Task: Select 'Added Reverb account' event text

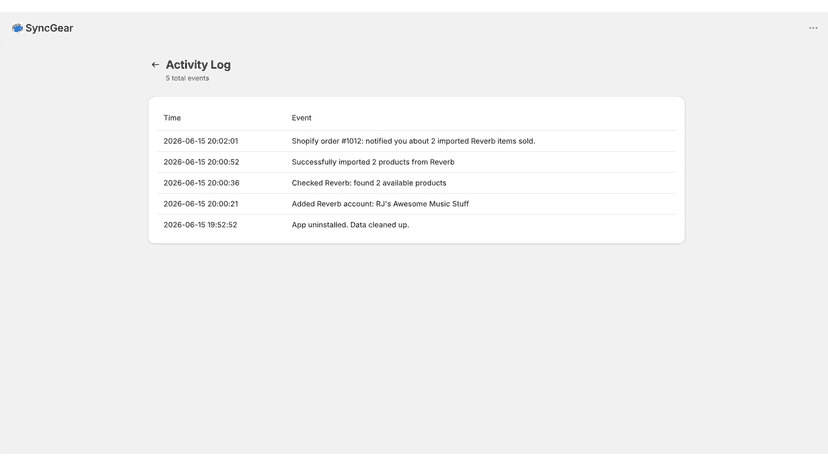Action: (380, 204)
